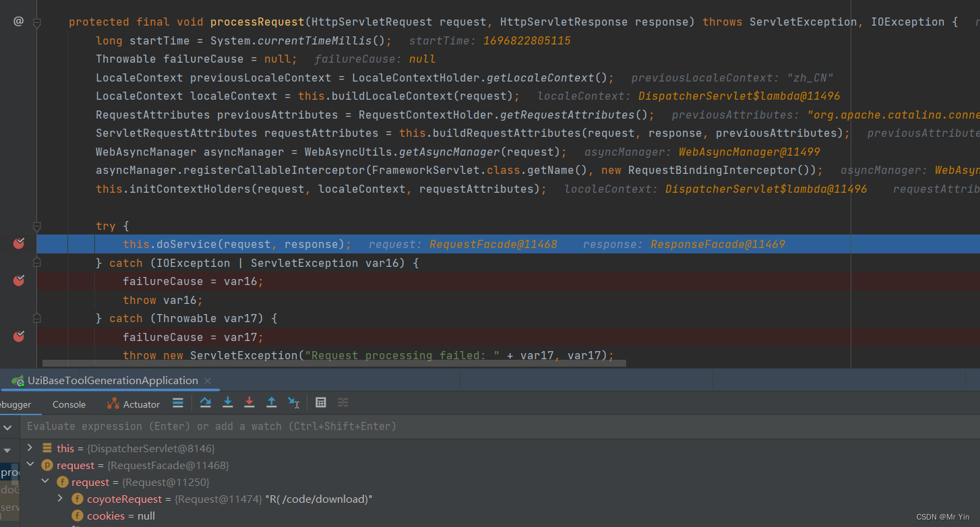Click the Step Over debugger icon
The height and width of the screenshot is (527, 980).
(x=205, y=402)
